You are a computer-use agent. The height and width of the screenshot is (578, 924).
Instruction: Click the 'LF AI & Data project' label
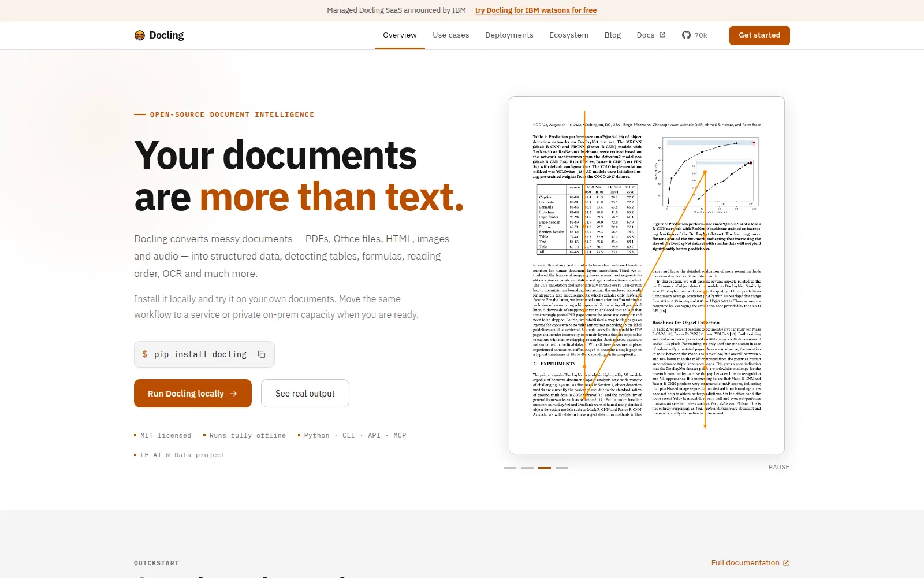pos(183,455)
